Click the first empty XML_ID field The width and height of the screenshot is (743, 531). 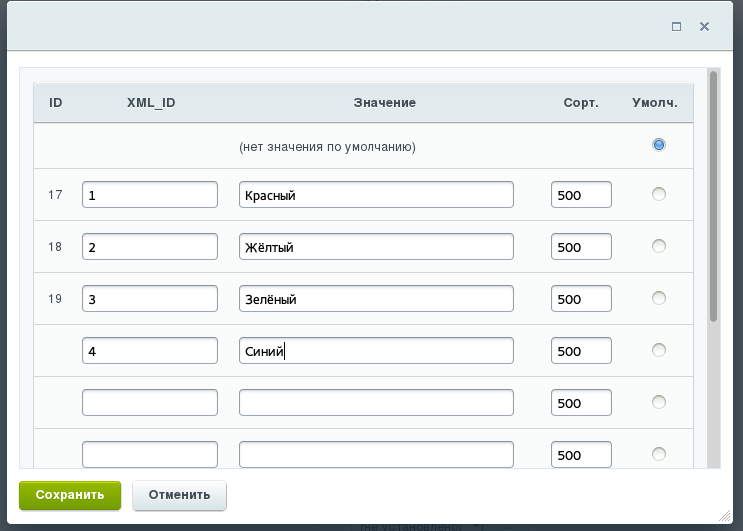pos(150,403)
